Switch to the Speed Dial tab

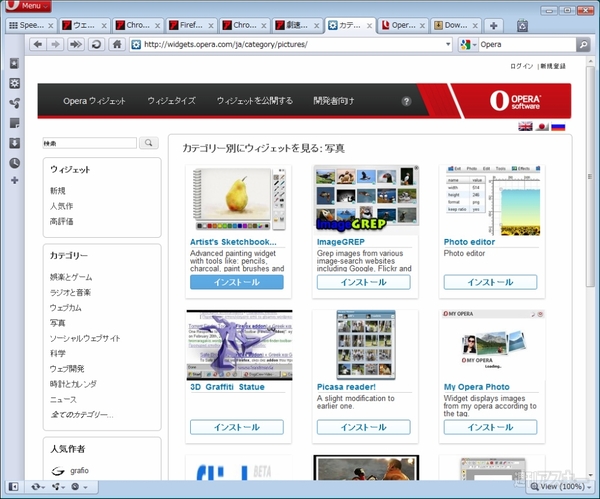coord(31,26)
